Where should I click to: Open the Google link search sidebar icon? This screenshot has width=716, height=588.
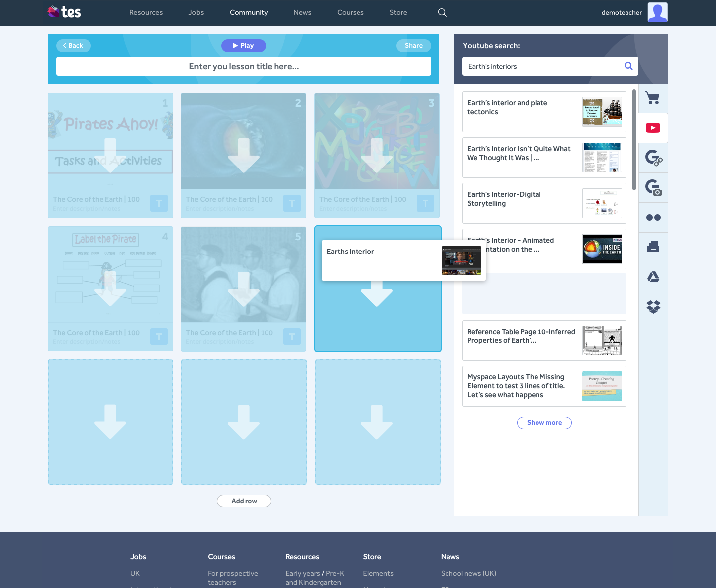[653, 158]
